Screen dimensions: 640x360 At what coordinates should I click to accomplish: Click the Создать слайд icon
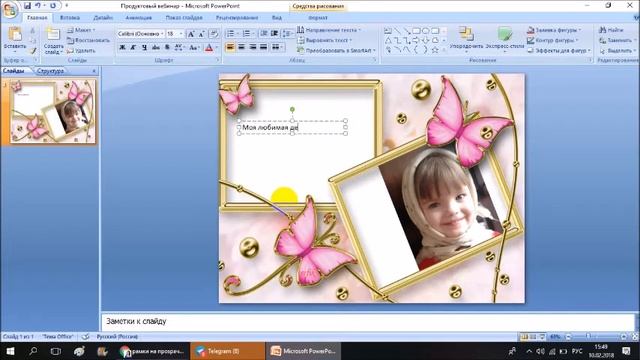tap(53, 34)
